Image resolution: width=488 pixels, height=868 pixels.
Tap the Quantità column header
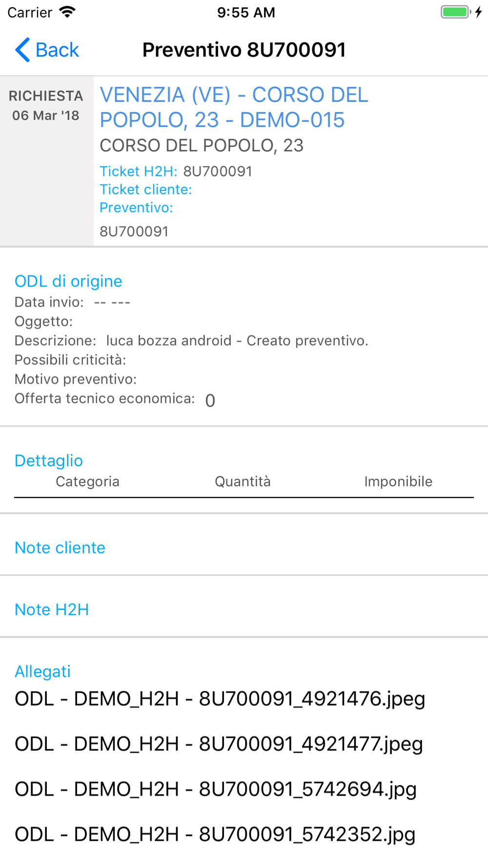click(x=243, y=482)
